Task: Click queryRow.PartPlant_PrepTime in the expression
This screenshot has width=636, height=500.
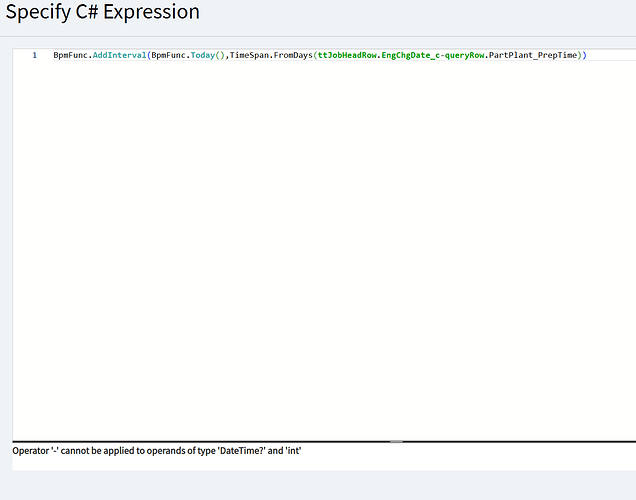Action: (x=511, y=55)
